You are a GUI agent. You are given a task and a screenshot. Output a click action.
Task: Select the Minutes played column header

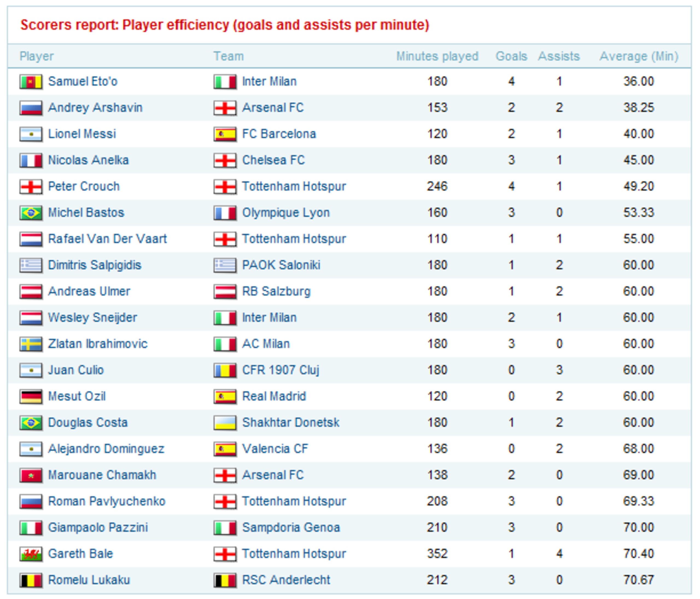click(x=437, y=56)
